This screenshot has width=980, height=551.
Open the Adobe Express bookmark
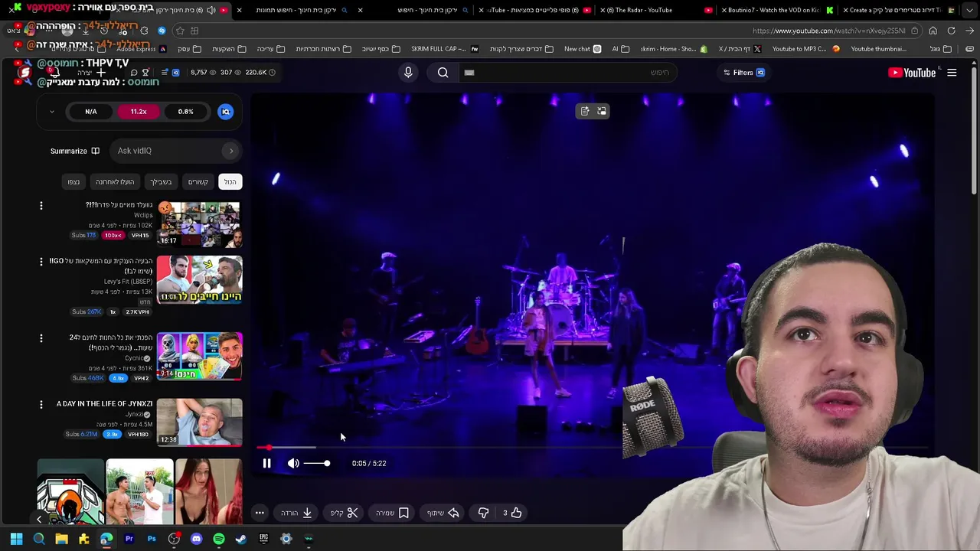(142, 49)
